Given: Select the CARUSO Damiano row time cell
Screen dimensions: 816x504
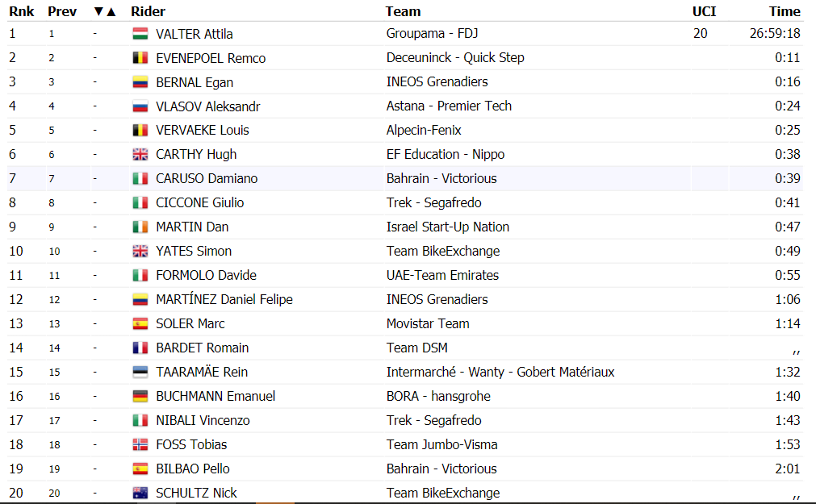Looking at the screenshot, I should (x=765, y=178).
